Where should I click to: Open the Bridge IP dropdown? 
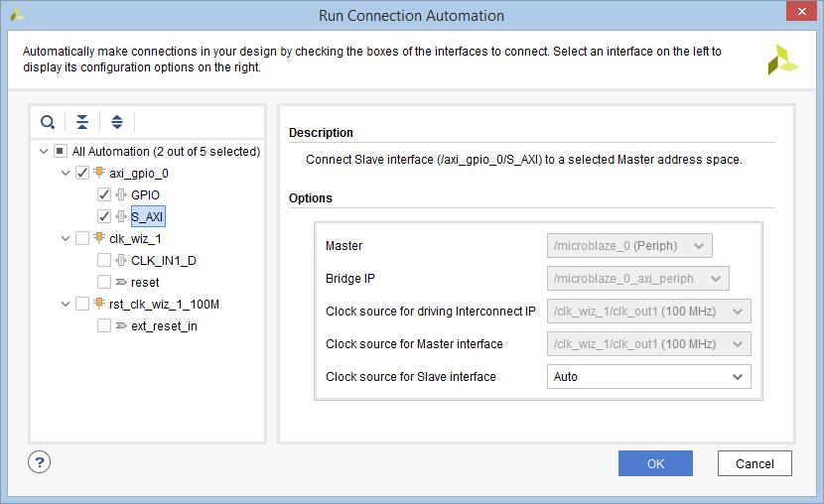[x=638, y=278]
